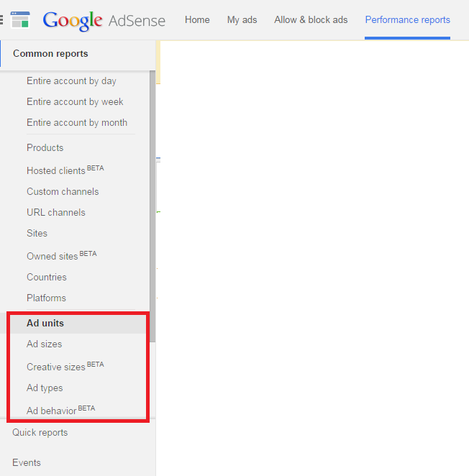View the Ad types report
469x476 pixels.
pos(45,388)
